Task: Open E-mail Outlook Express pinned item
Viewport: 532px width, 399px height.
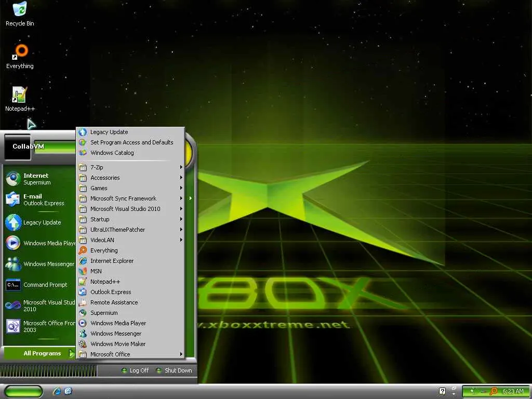Action: pyautogui.click(x=39, y=199)
